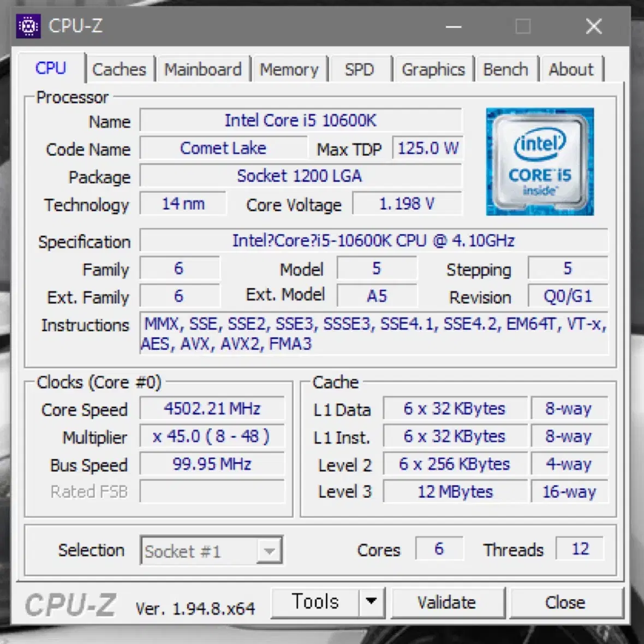Select the Max TDP value '125.0 W'
This screenshot has width=644, height=644.
point(428,148)
